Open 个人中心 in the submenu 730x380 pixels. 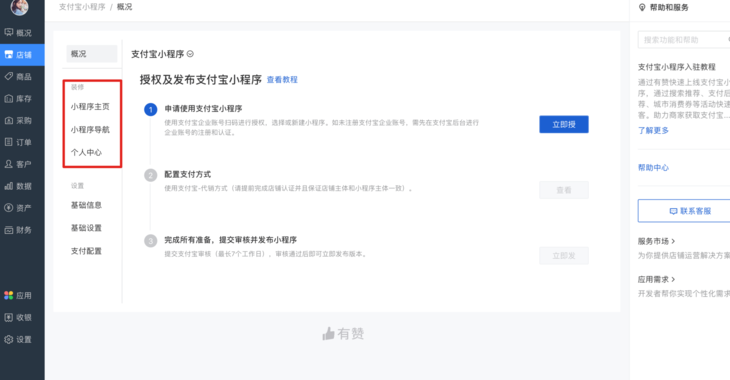point(86,152)
